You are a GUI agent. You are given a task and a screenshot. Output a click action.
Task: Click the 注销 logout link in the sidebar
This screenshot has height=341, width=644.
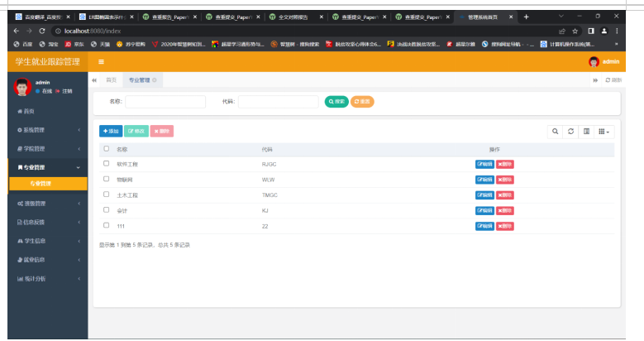pyautogui.click(x=64, y=91)
